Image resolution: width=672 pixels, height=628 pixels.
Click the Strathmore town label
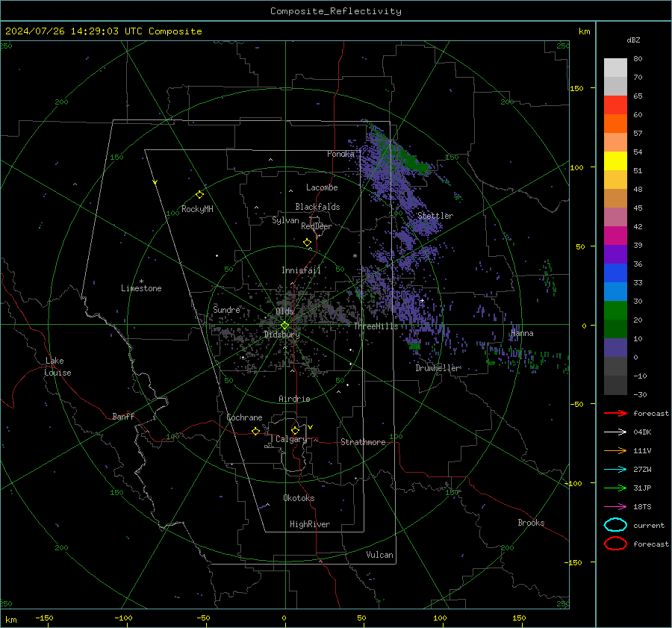tap(363, 442)
